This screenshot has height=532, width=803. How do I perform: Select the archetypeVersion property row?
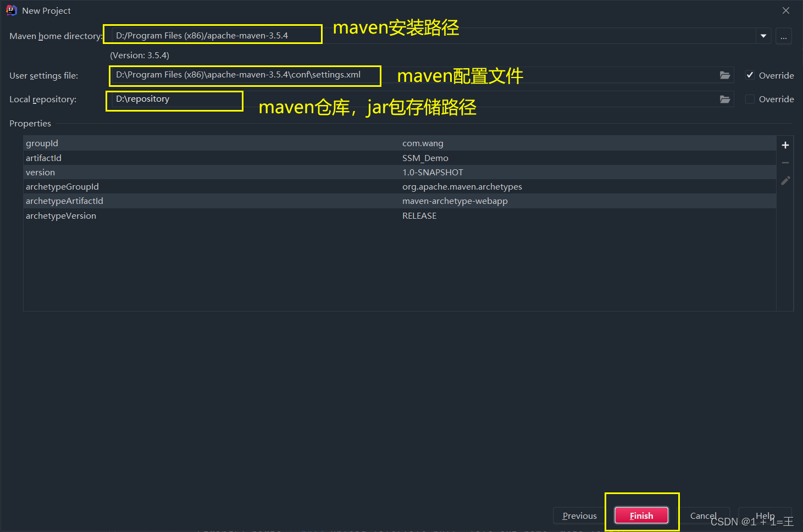(x=400, y=215)
